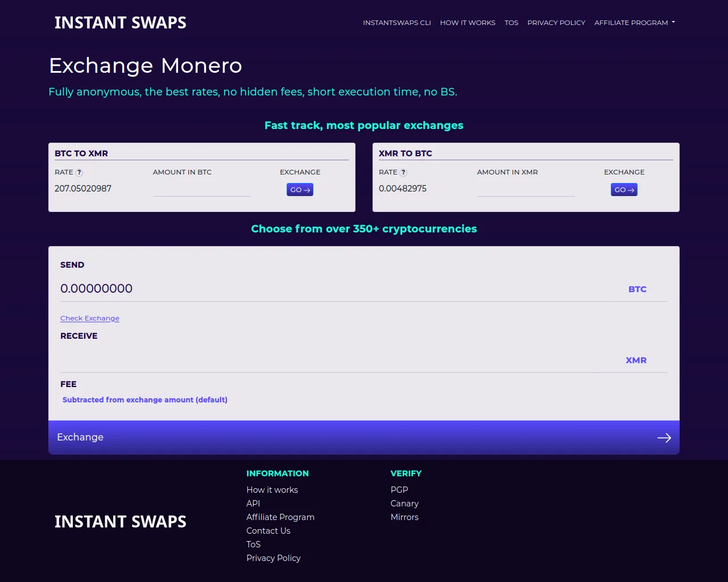Open TOS in top navigation
The image size is (728, 582).
511,23
